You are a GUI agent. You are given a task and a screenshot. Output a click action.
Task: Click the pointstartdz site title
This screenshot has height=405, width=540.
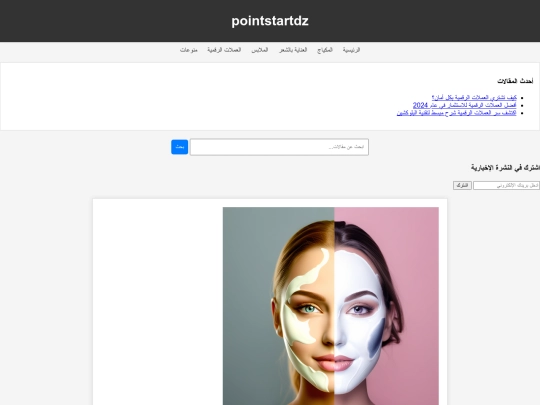click(270, 21)
